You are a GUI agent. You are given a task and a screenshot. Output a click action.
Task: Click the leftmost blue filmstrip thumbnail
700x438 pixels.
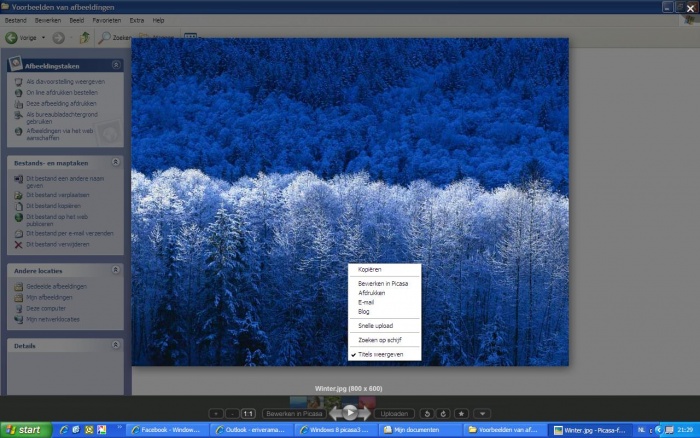pos(298,402)
